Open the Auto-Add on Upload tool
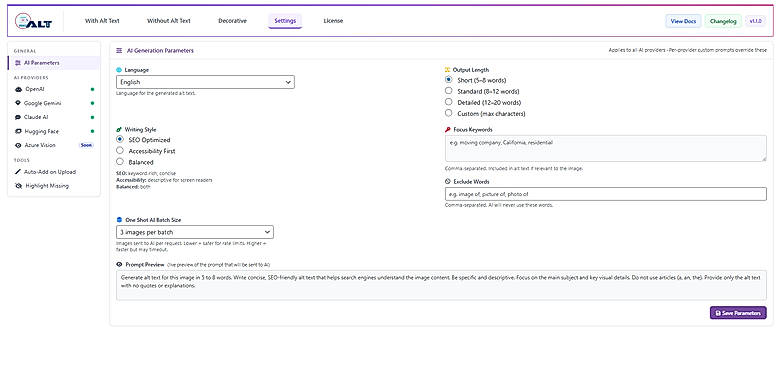The width and height of the screenshot is (781, 368). [x=54, y=172]
